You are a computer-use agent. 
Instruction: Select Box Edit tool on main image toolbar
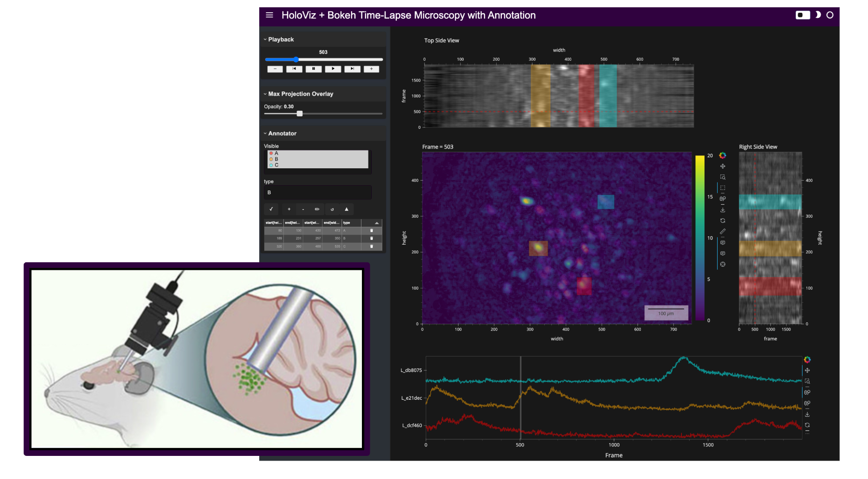tap(722, 231)
